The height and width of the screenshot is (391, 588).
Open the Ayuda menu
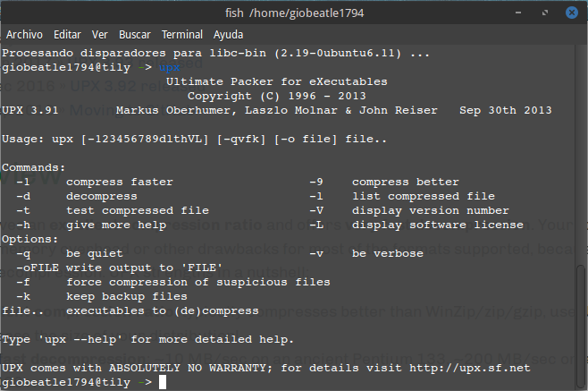229,34
